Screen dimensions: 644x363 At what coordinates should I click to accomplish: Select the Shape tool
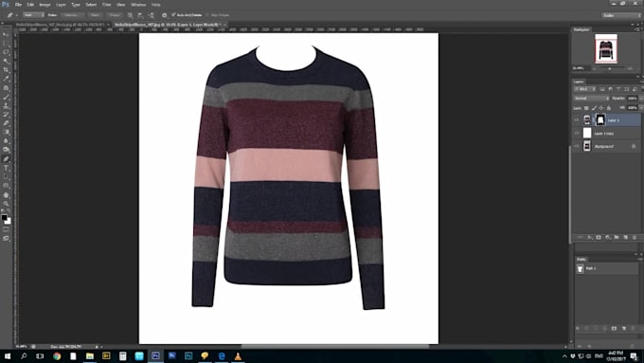6,186
